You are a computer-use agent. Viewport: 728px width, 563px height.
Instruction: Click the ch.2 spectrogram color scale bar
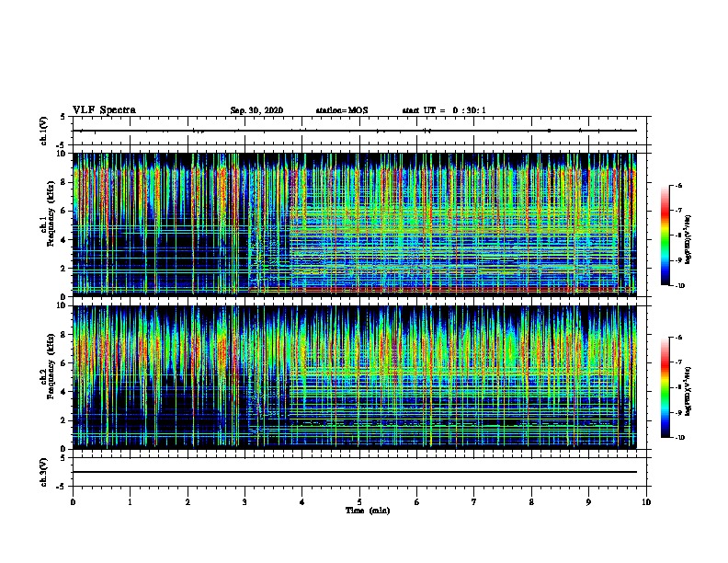[665, 387]
